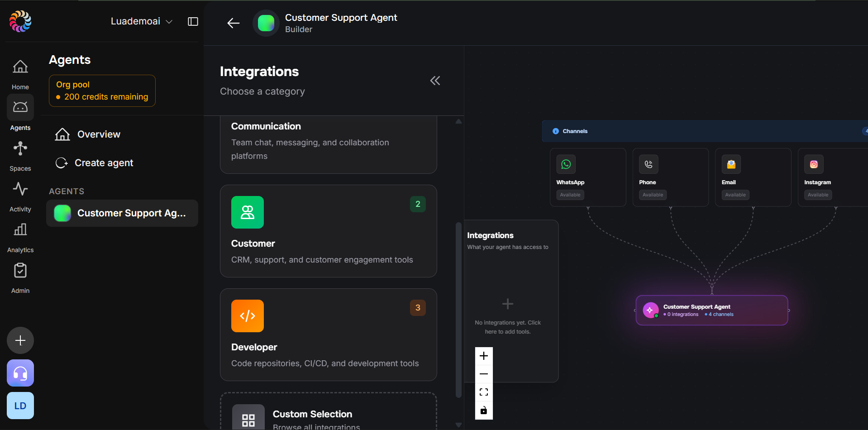
Task: Collapse the Integrations panel with double chevron
Action: tap(435, 81)
